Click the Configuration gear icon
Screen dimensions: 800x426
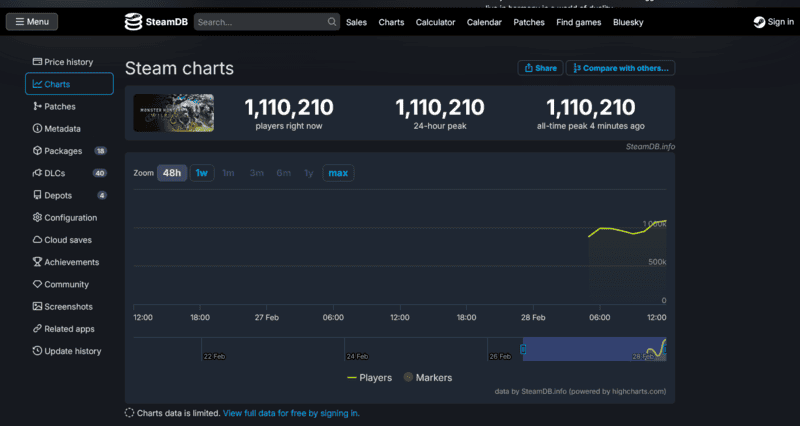tap(37, 217)
